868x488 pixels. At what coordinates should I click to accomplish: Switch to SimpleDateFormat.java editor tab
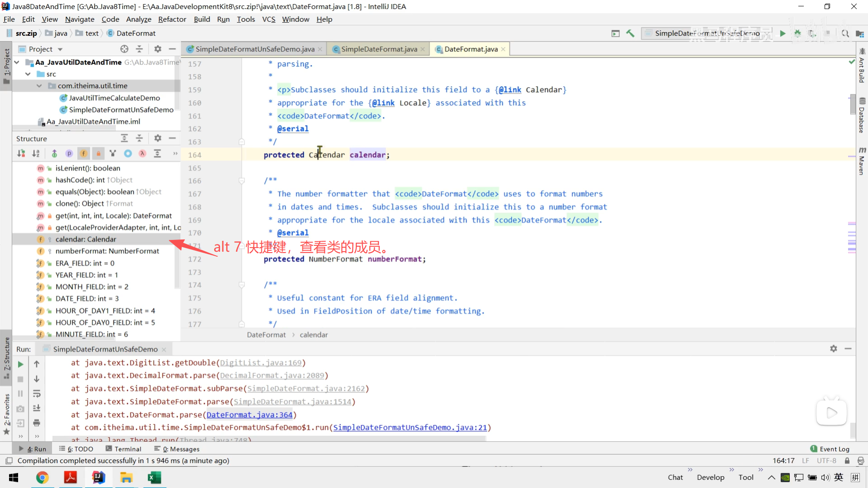379,49
